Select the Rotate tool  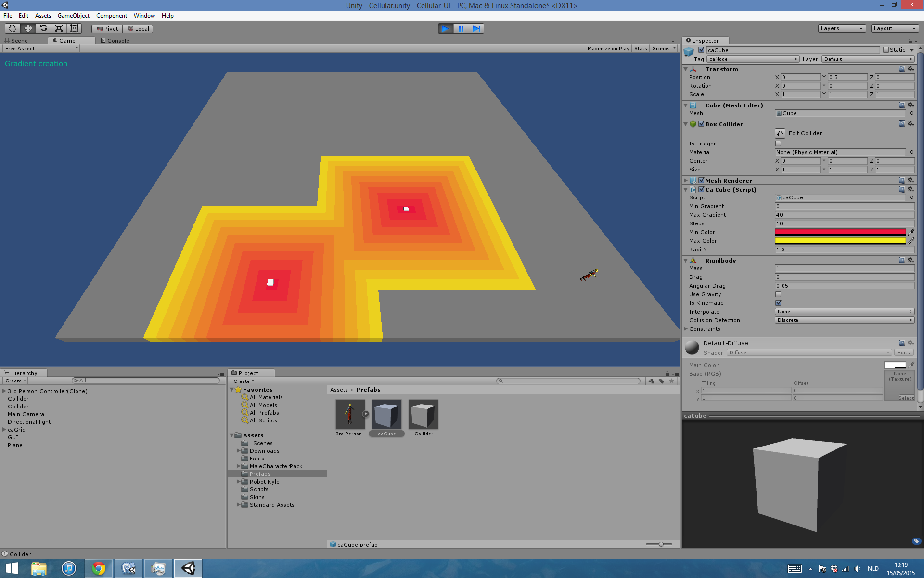click(x=43, y=28)
